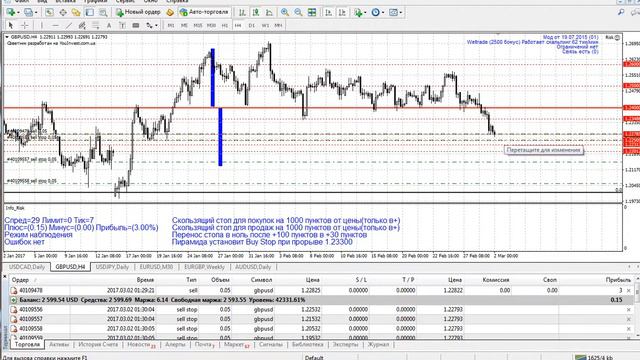Switch timeframe to M15

tap(198, 25)
